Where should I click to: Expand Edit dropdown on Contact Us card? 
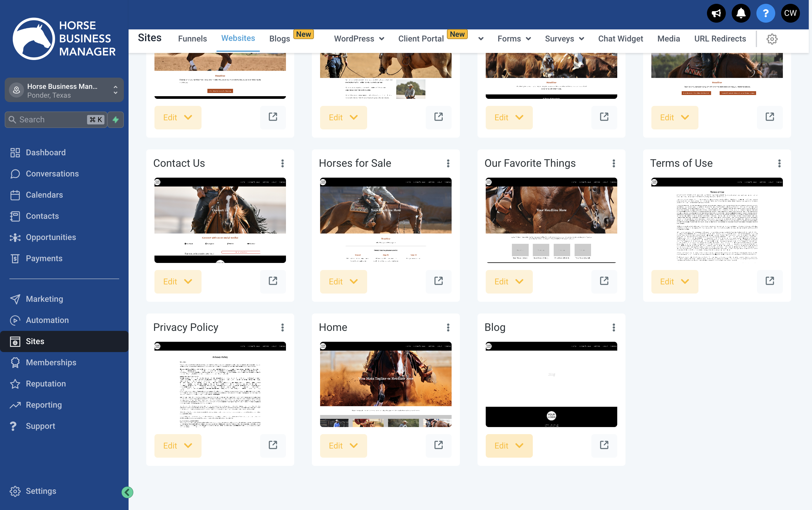178,281
